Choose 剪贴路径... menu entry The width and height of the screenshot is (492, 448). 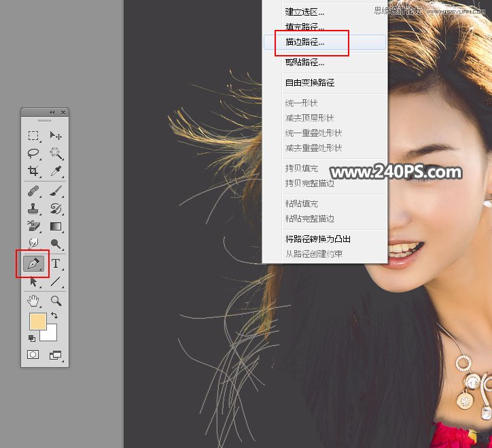[x=325, y=63]
